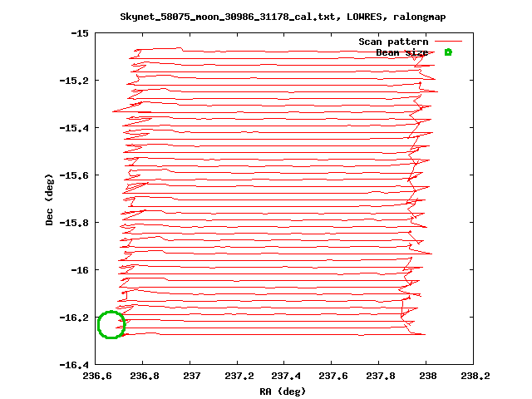Click the 237.6 RA tick label
The height and width of the screenshot is (399, 532).
point(333,376)
